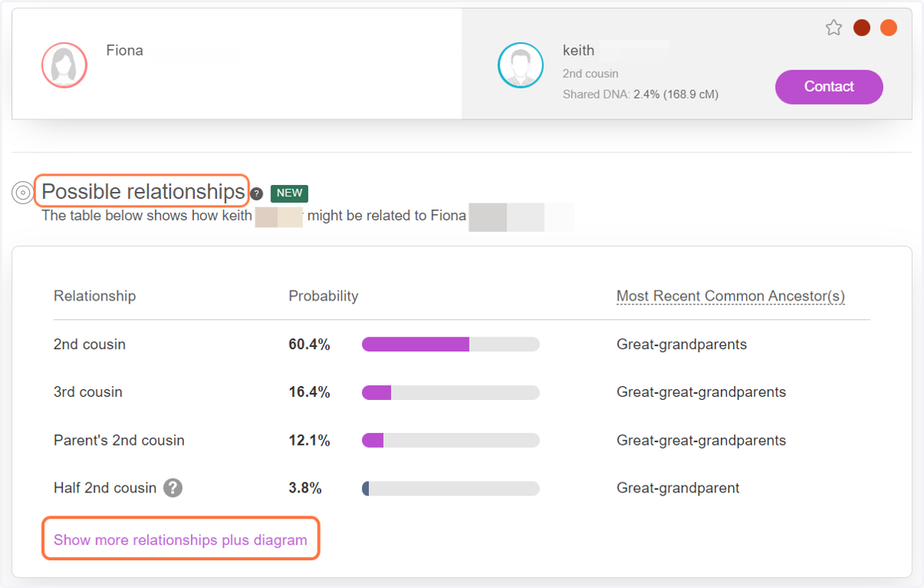Click the Half 2nd cousin question mark
The image size is (924, 588).
pyautogui.click(x=173, y=488)
